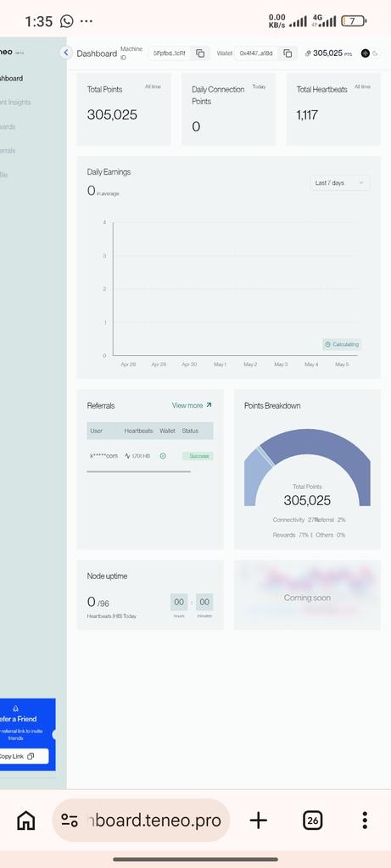The width and height of the screenshot is (391, 868).
Task: Open the Referrals sidebar item
Action: pos(8,151)
